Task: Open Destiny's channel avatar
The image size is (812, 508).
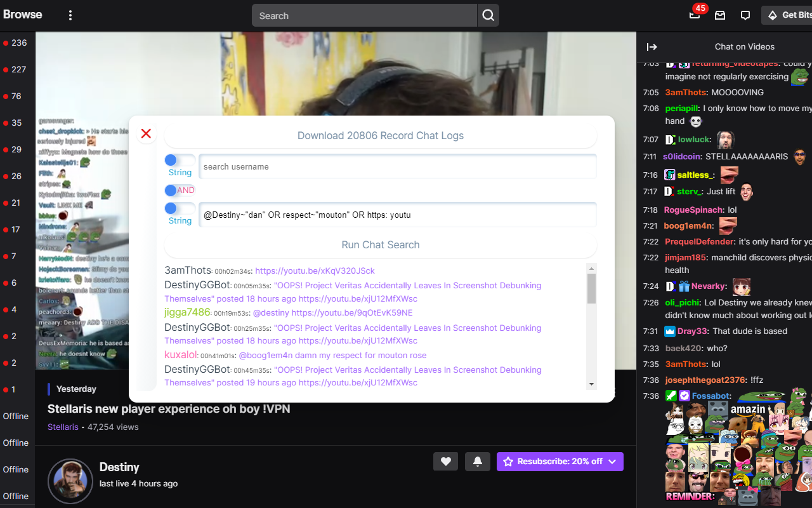Action: [x=70, y=481]
